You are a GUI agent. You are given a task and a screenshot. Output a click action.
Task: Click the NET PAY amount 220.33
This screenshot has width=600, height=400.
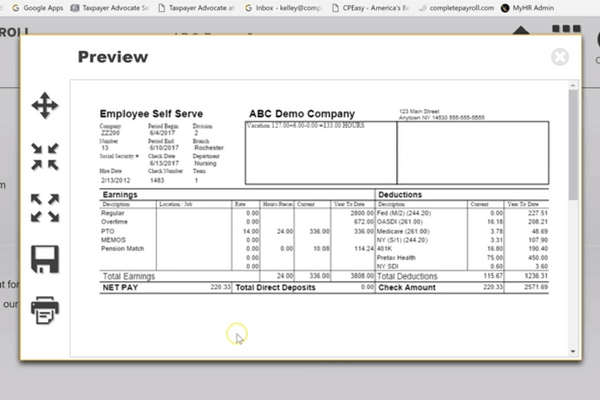pyautogui.click(x=220, y=287)
